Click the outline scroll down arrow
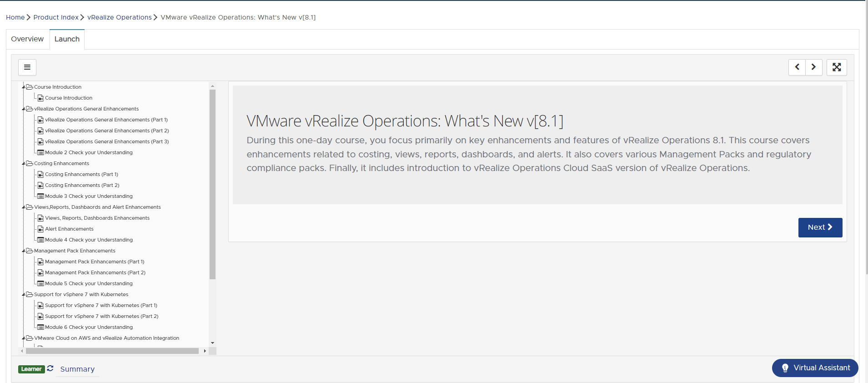The height and width of the screenshot is (383, 868). (x=212, y=343)
